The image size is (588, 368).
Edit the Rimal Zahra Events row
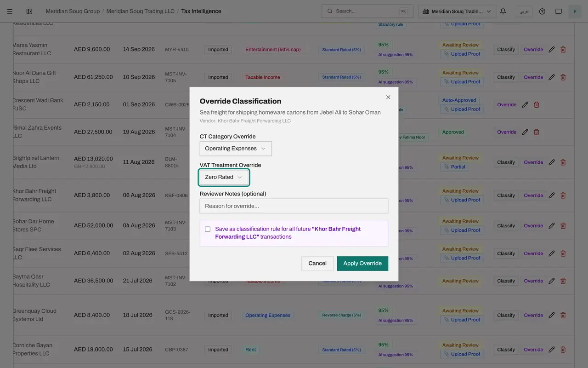525,132
